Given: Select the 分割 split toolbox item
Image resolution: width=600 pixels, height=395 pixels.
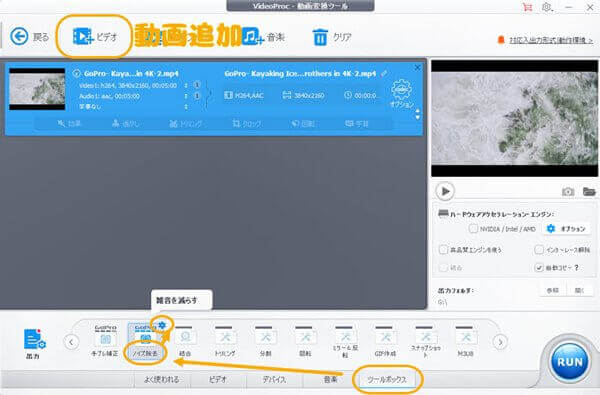Looking at the screenshot, I should [x=265, y=341].
